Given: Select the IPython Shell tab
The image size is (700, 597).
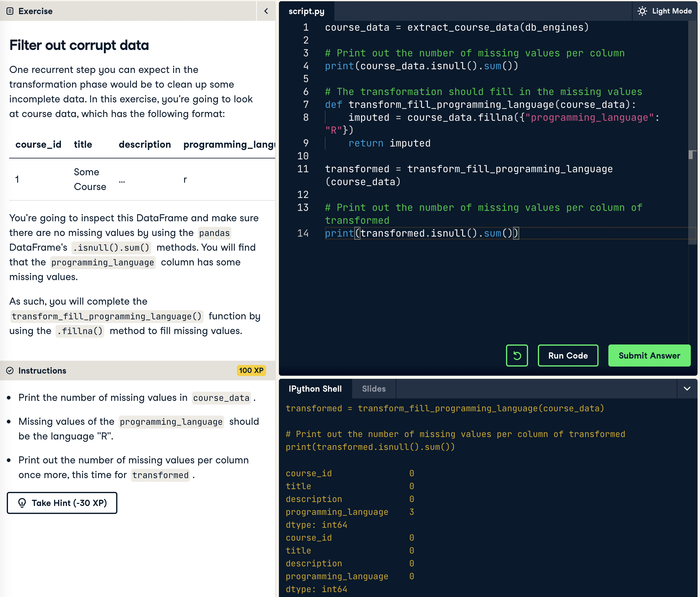Looking at the screenshot, I should [315, 389].
